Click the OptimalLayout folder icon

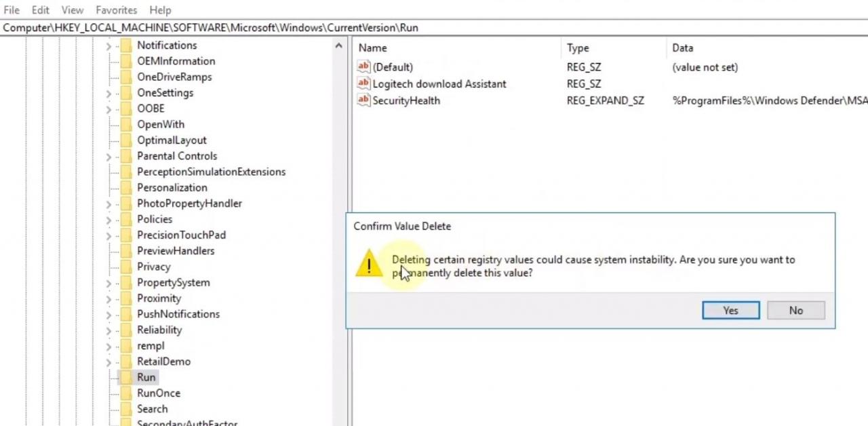(126, 140)
